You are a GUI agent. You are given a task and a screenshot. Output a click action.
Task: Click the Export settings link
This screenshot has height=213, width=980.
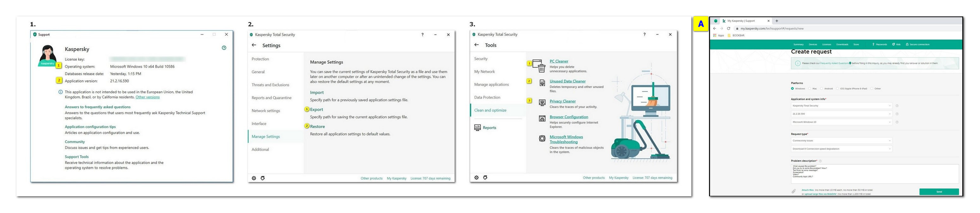(x=316, y=110)
